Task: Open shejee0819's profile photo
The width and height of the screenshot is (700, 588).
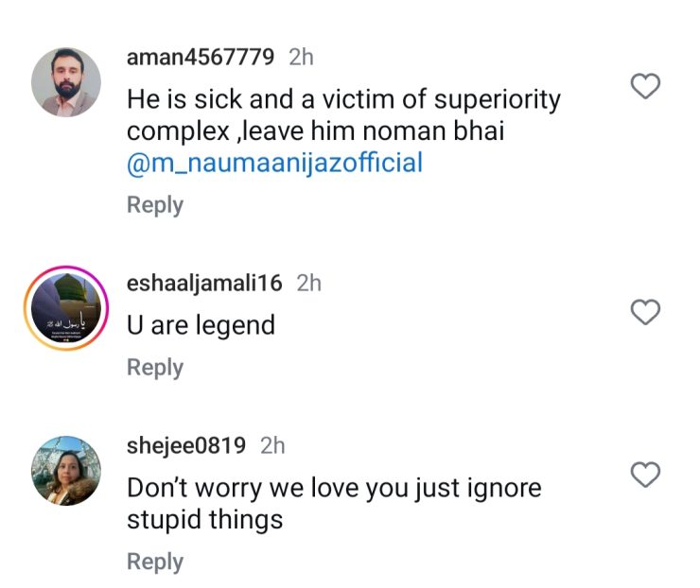Action: click(x=66, y=471)
